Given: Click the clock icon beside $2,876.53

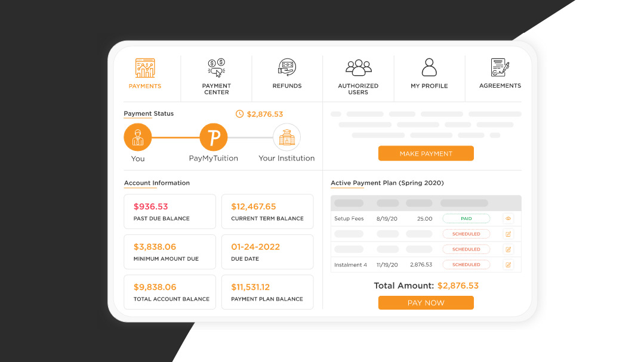Looking at the screenshot, I should tap(241, 113).
